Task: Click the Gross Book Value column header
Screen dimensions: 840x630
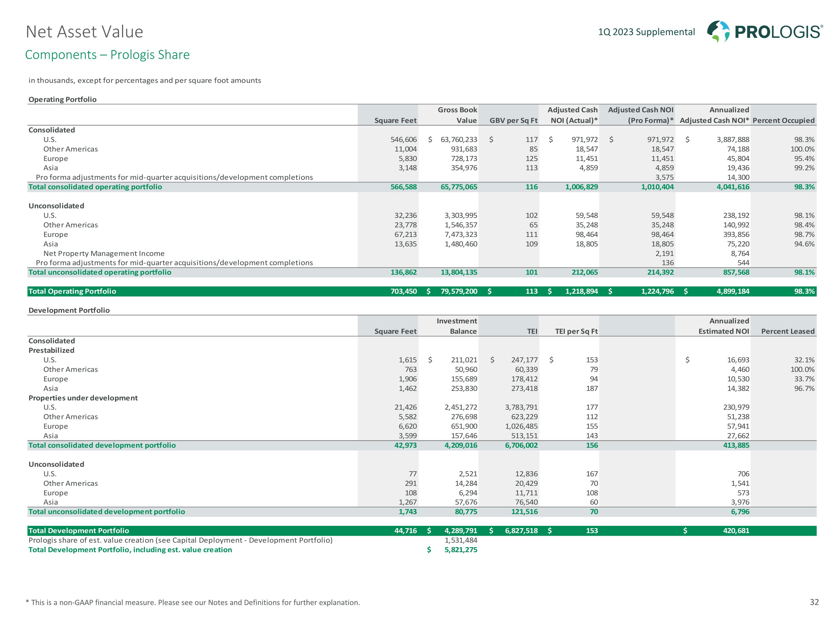Action: point(457,115)
